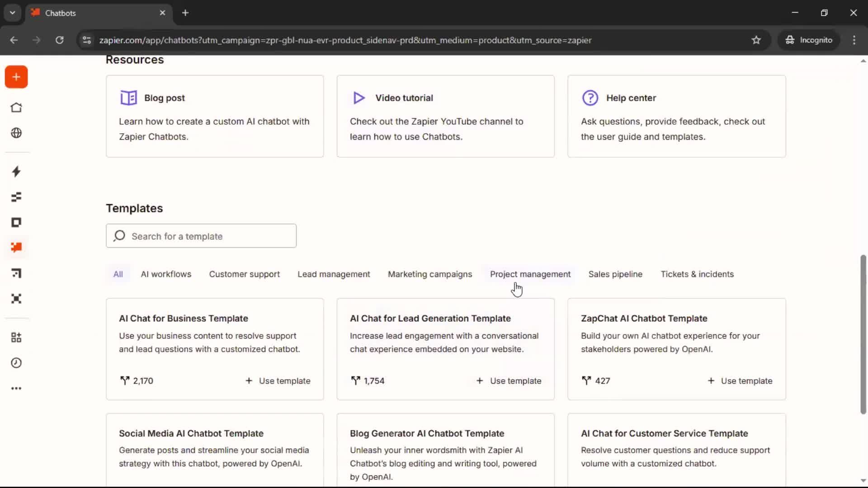Open the Interfaces icon in sidebar
The height and width of the screenshot is (488, 868).
click(x=16, y=222)
